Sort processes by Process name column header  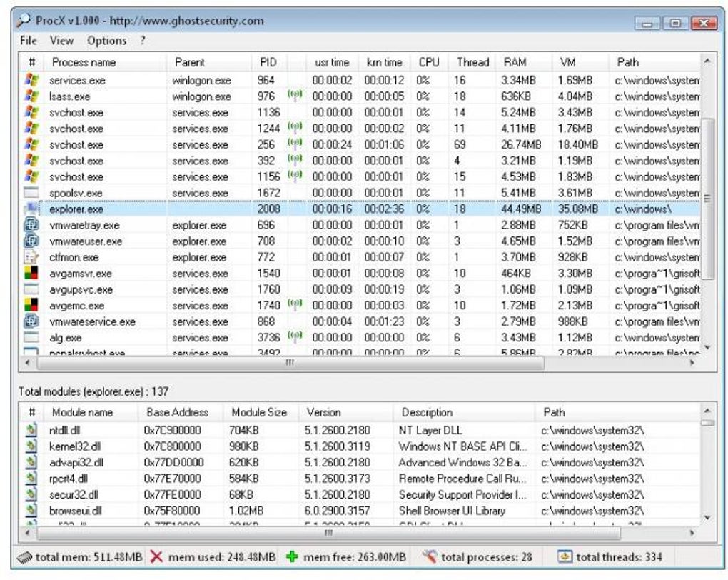point(105,62)
